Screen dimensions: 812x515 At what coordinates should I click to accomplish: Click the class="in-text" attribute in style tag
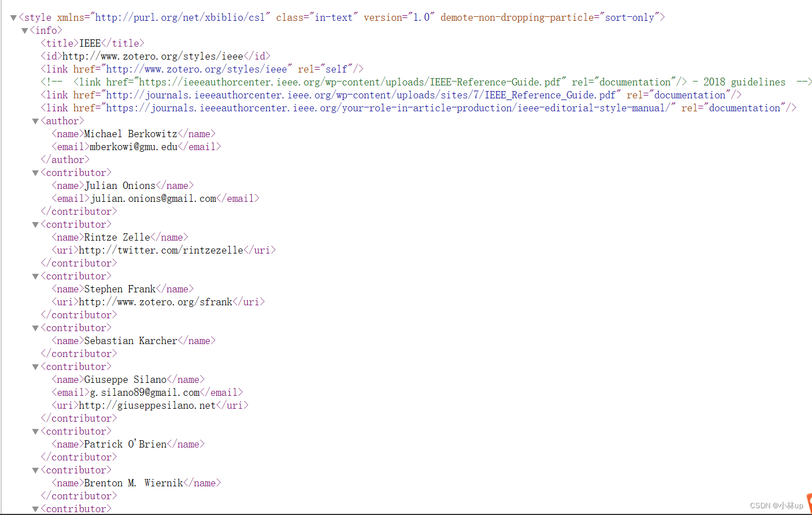click(317, 17)
